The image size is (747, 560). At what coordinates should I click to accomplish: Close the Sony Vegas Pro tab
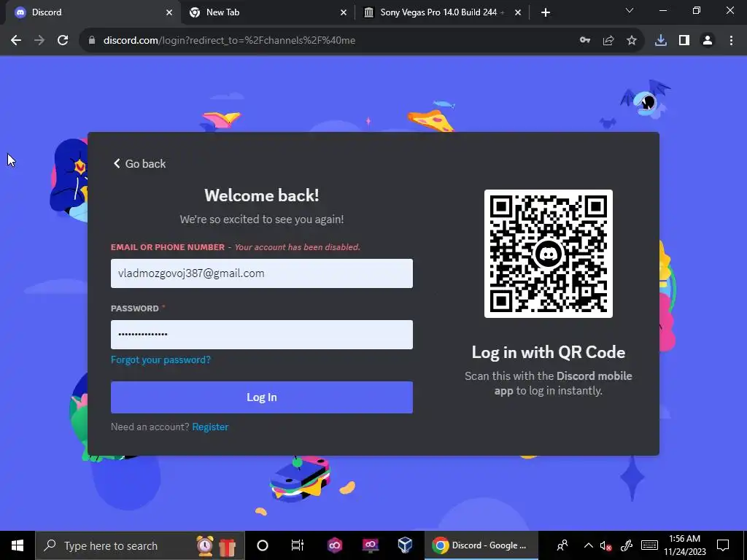tap(518, 12)
